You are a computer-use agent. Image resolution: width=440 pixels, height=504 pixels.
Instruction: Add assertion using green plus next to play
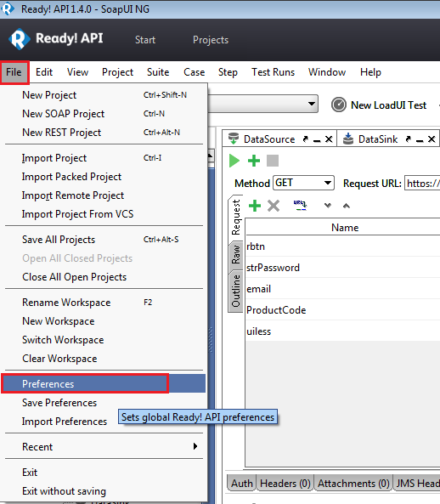tap(254, 161)
